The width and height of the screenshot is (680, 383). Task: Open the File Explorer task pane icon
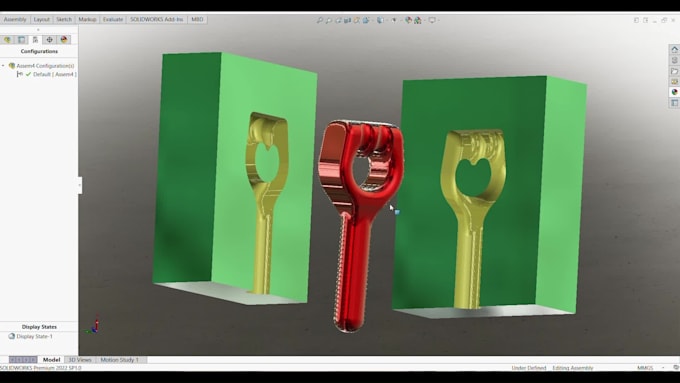pyautogui.click(x=674, y=71)
